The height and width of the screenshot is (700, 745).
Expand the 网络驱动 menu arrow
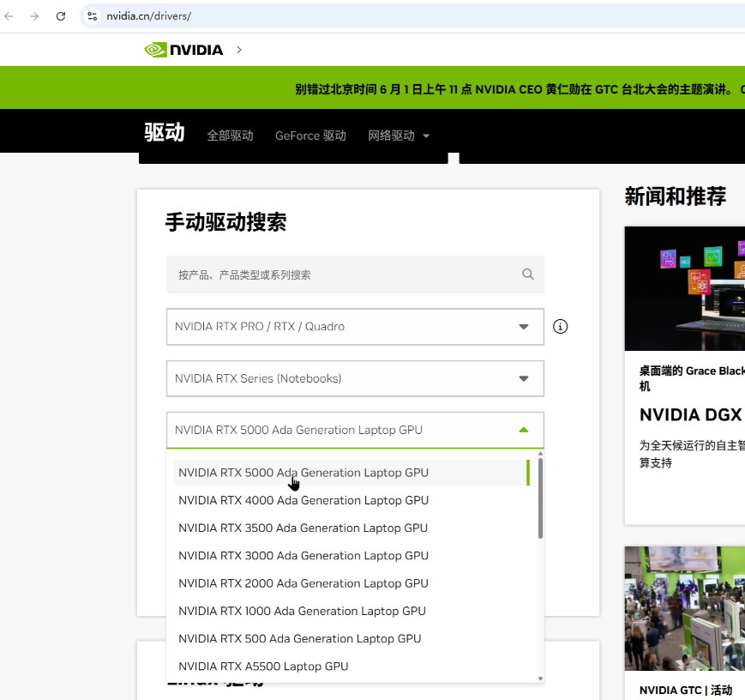click(426, 136)
